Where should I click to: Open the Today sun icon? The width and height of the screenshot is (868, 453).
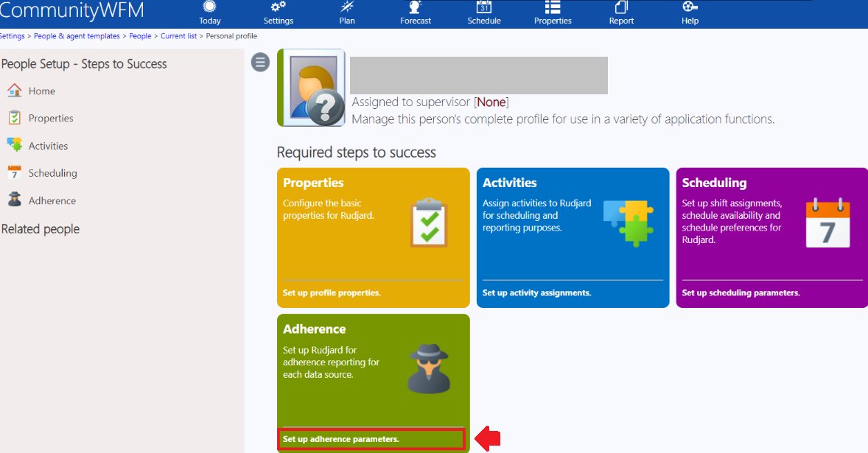(x=209, y=7)
